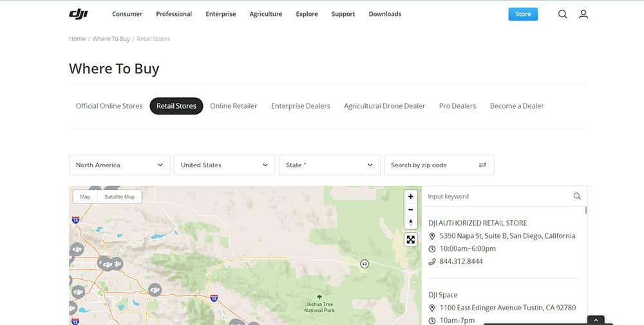
Task: Open the search magnifier icon in header
Action: pyautogui.click(x=562, y=14)
